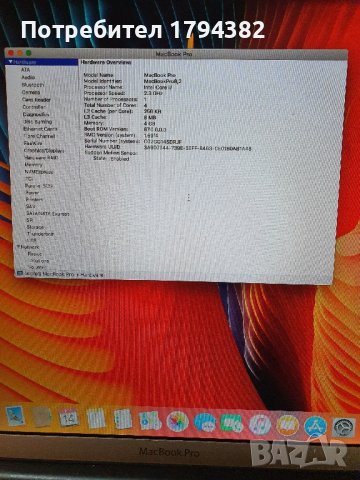Select Firewall under Network
Screen dimensions: 360x480
pos(35,254)
